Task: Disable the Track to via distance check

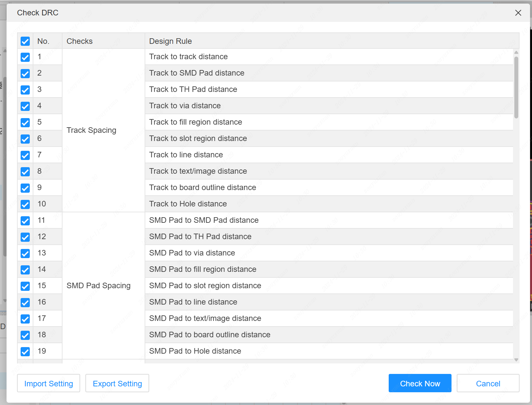Action: point(25,106)
